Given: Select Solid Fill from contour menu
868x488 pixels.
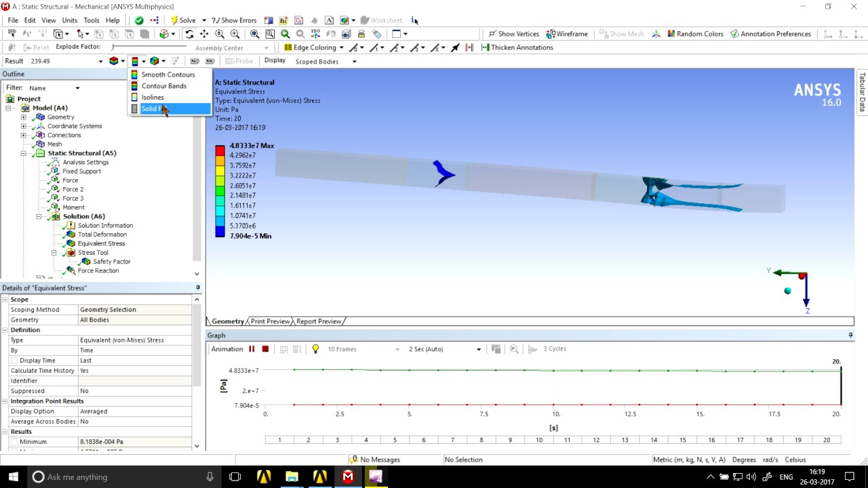Looking at the screenshot, I should point(170,109).
